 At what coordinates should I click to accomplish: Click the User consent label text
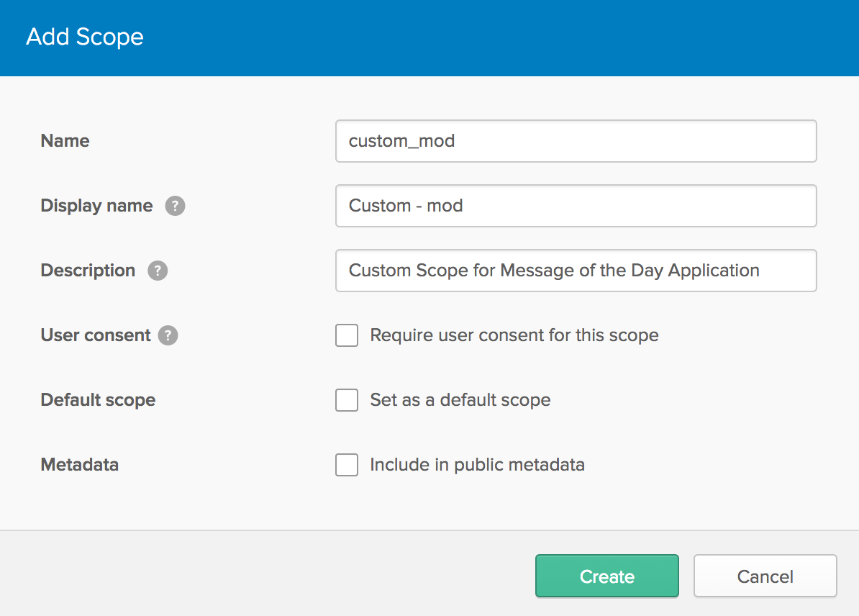click(96, 335)
